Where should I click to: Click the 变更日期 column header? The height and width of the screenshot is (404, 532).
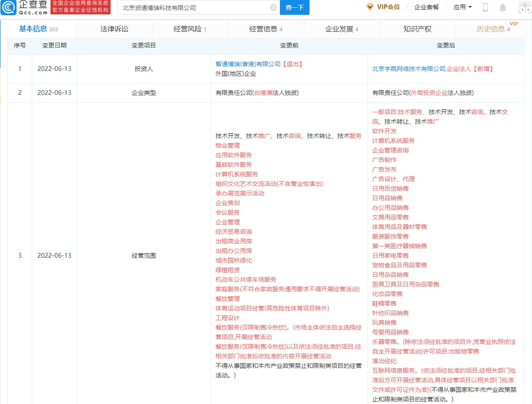pos(54,46)
